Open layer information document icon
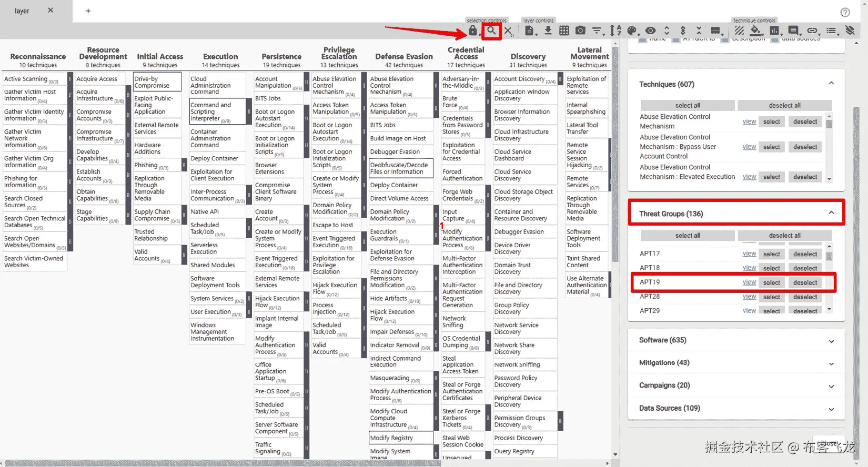 click(530, 31)
